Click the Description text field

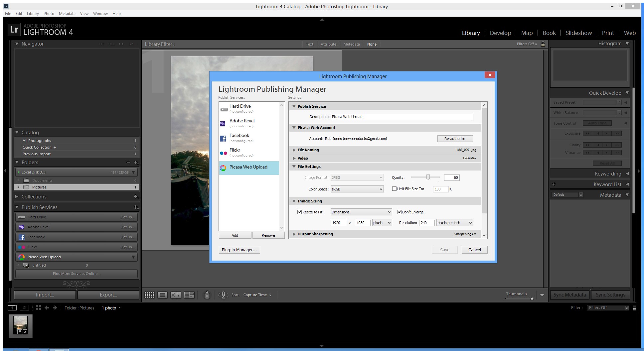coord(402,117)
